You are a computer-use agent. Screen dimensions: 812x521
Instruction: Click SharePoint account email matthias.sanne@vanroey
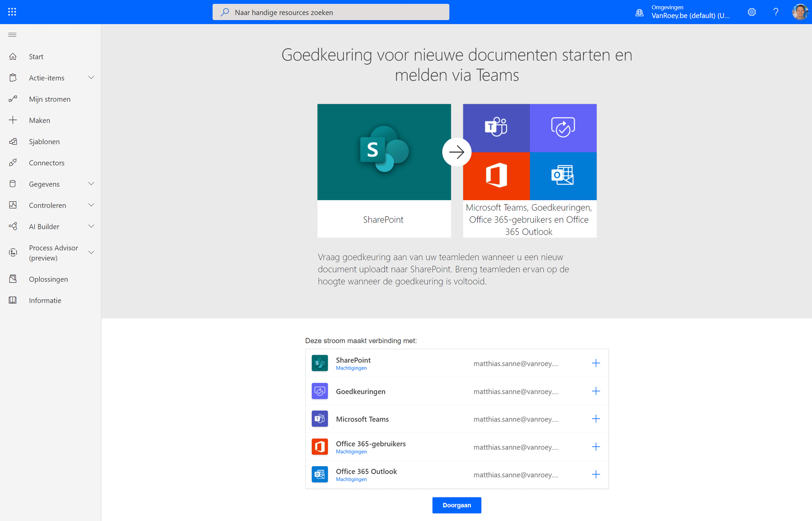click(516, 363)
